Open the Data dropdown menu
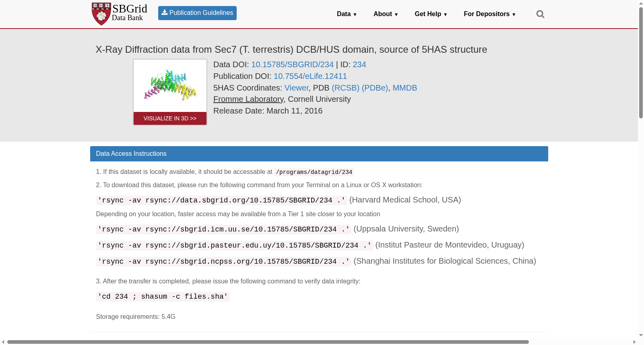This screenshot has width=644, height=345. [347, 14]
